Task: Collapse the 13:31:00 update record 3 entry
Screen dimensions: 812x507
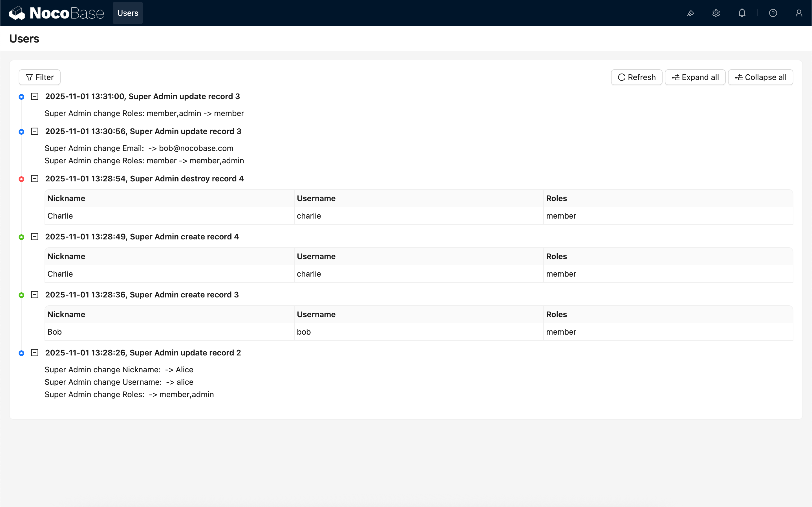Action: [35, 97]
